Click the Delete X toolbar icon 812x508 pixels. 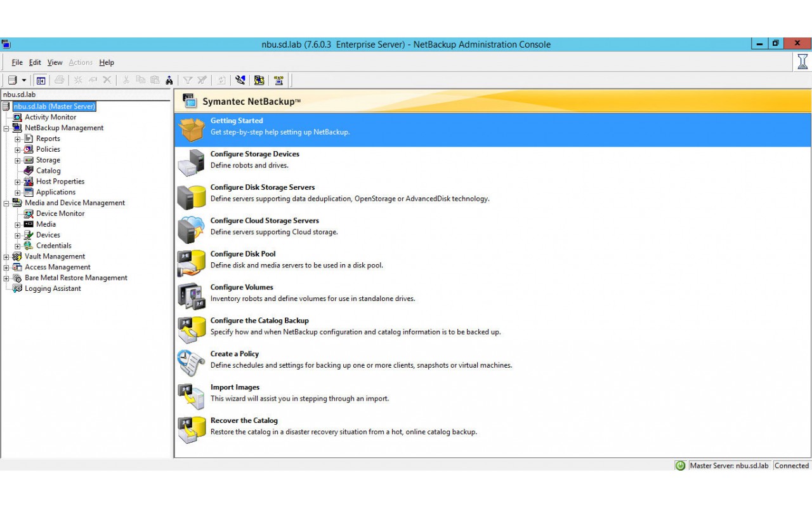pos(107,80)
